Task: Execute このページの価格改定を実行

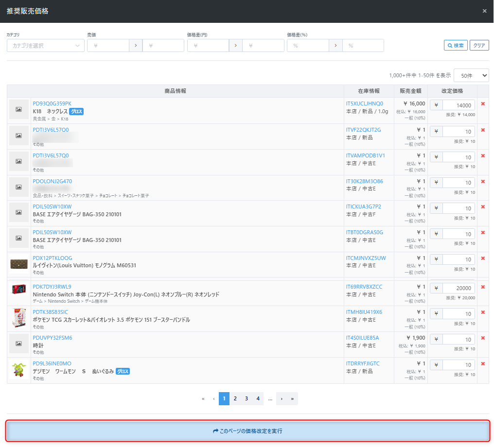Action: click(247, 431)
